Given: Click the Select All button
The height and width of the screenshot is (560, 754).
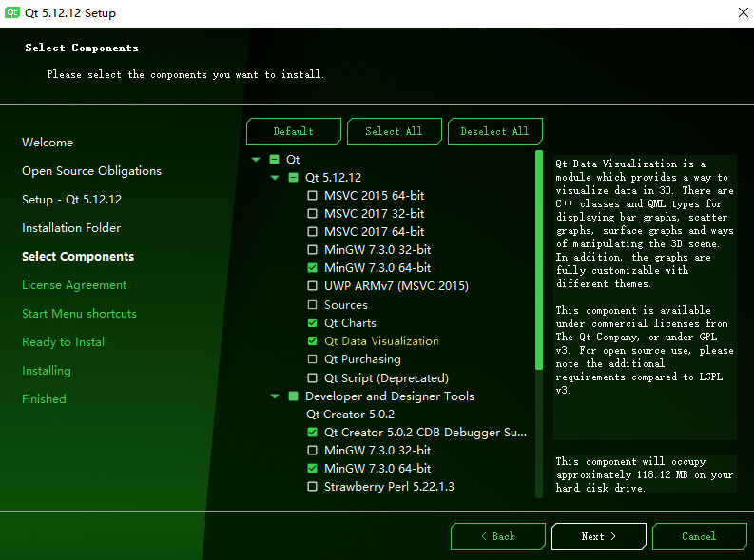Looking at the screenshot, I should (394, 131).
